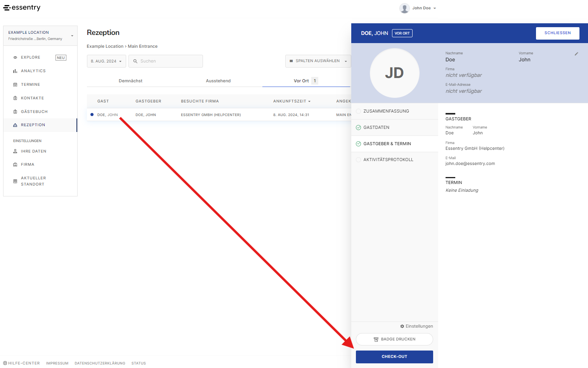Sort by the Ankunftszeit column header
Screen dimensions: 588x368
click(x=291, y=101)
